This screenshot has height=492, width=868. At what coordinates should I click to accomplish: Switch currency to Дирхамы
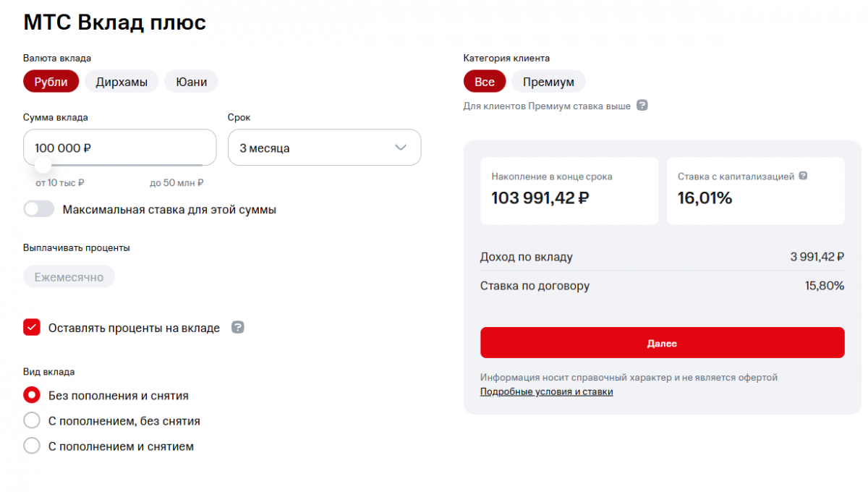(122, 82)
